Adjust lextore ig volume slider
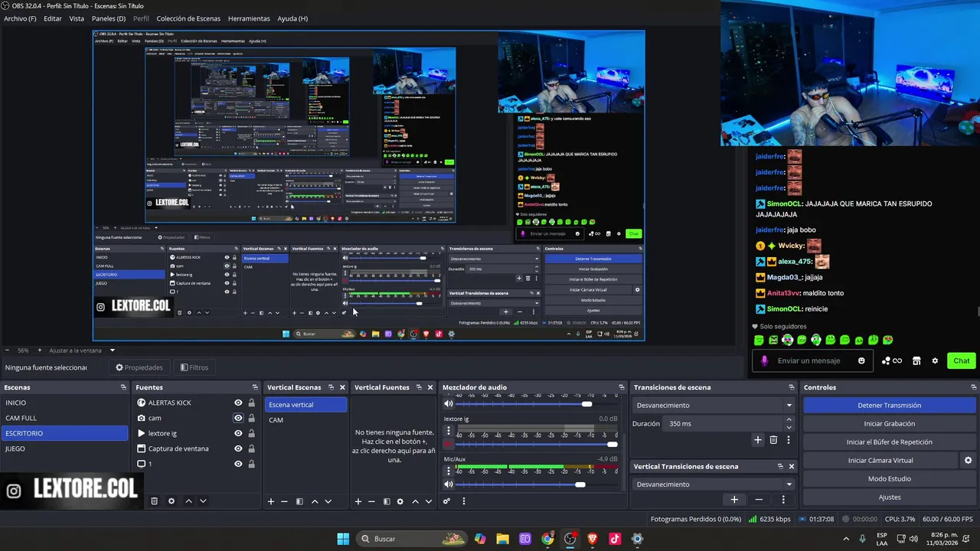 coord(612,444)
